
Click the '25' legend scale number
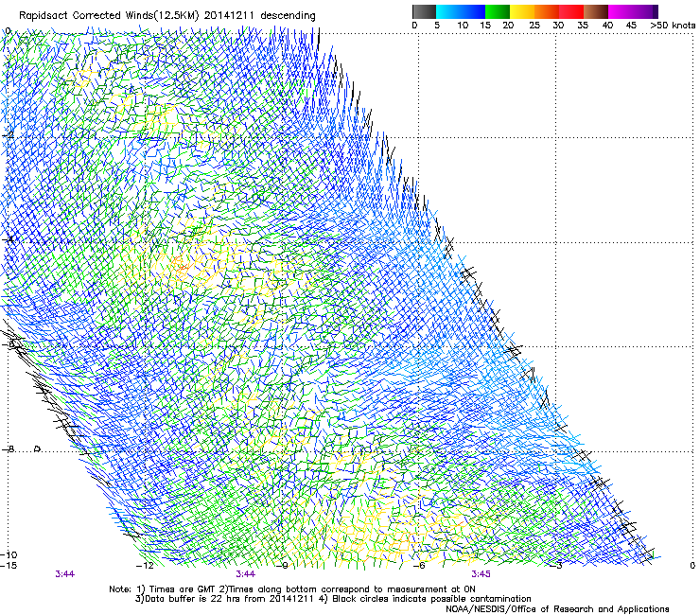[534, 26]
